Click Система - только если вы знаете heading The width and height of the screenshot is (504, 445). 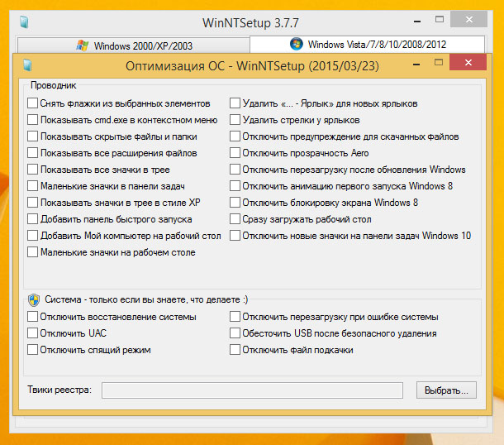146,300
